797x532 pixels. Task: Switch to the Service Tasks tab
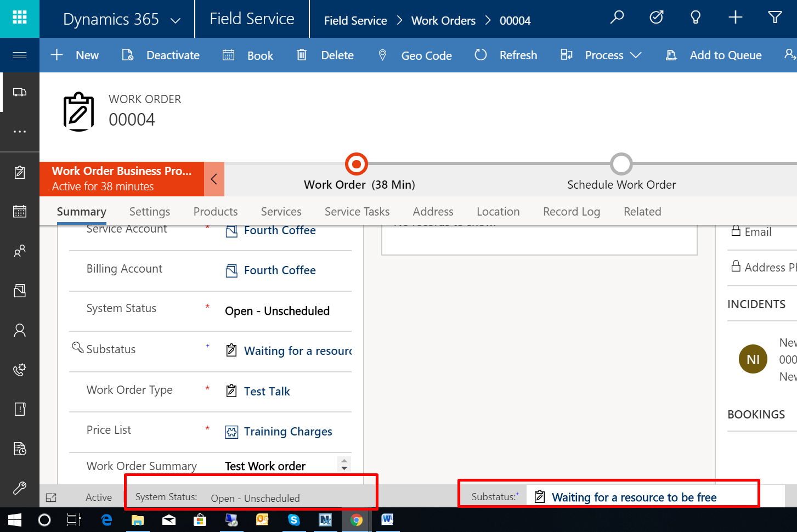pyautogui.click(x=357, y=212)
